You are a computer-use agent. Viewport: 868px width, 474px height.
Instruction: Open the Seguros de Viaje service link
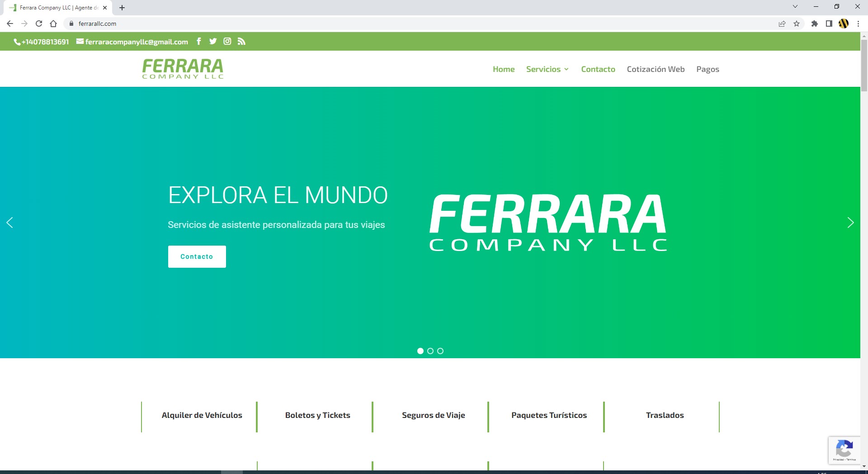tap(434, 415)
